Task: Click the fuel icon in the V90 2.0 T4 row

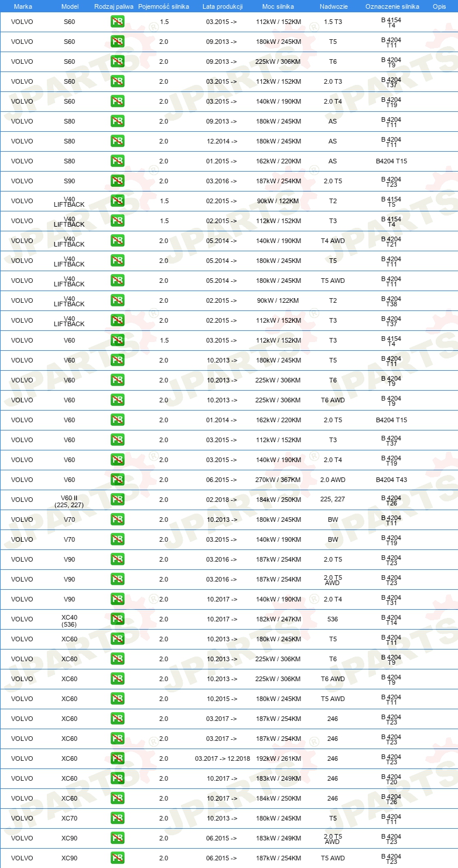Action: tap(117, 600)
